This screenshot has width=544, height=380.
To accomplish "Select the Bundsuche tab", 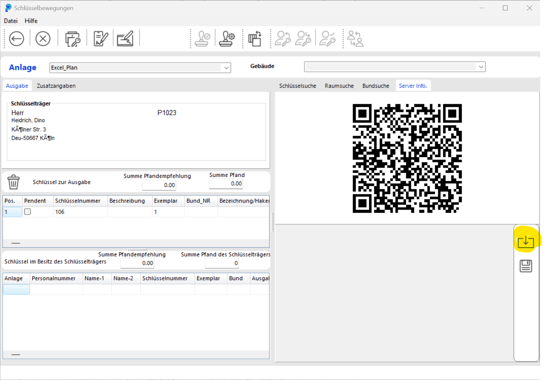I will pos(376,86).
